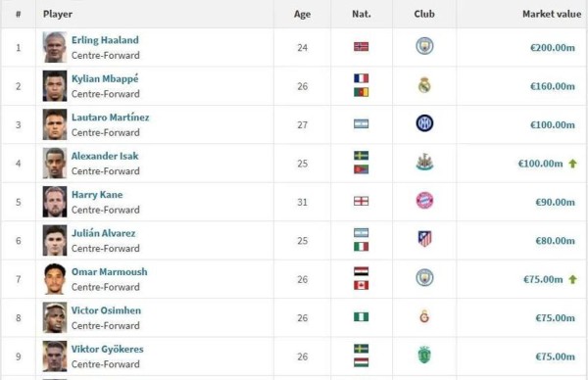Click Harry Kane's €90.00m market value
This screenshot has width=588, height=380.
pyautogui.click(x=555, y=203)
